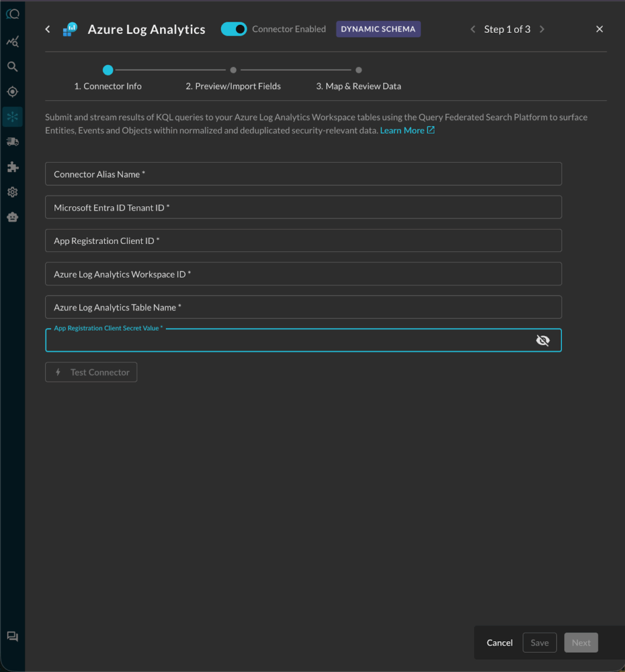This screenshot has width=625, height=672.
Task: Go to previous step using left chevron
Action: point(473,29)
